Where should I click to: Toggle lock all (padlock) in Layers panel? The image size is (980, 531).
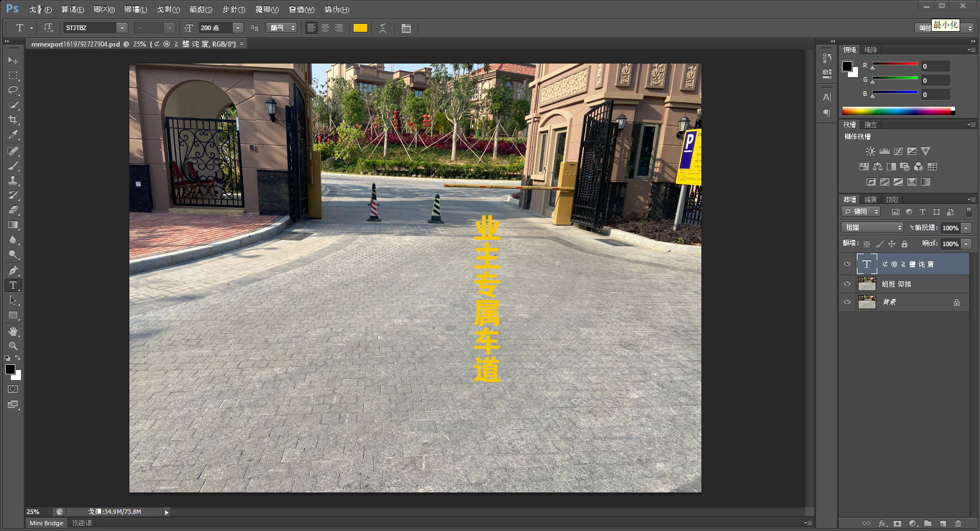pyautogui.click(x=905, y=244)
